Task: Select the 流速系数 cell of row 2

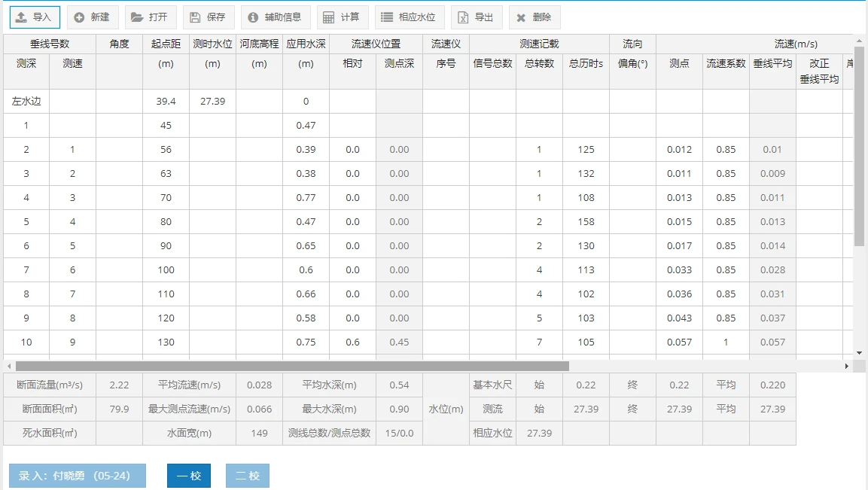Action: [726, 149]
